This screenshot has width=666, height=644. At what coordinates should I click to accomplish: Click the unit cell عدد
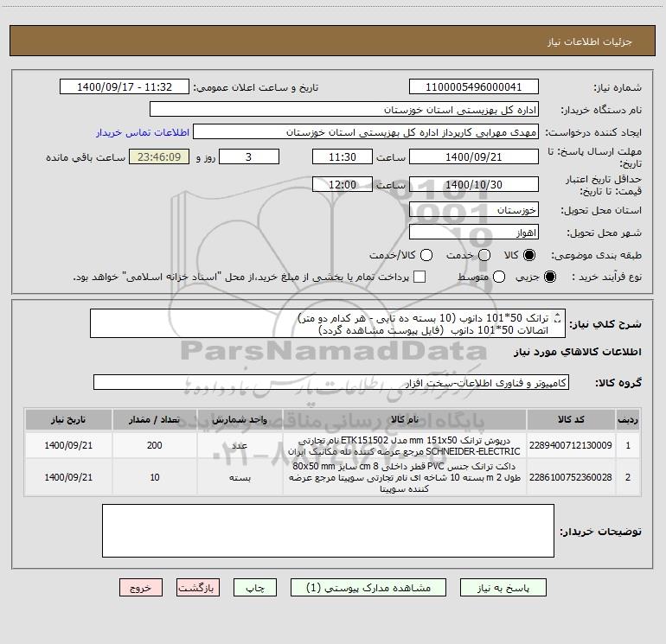click(240, 445)
